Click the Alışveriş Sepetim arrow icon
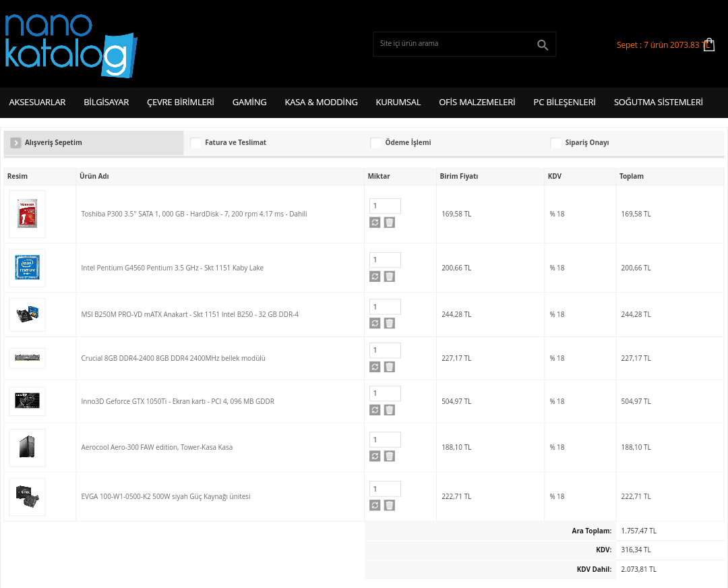The height and width of the screenshot is (588, 728). tap(16, 142)
